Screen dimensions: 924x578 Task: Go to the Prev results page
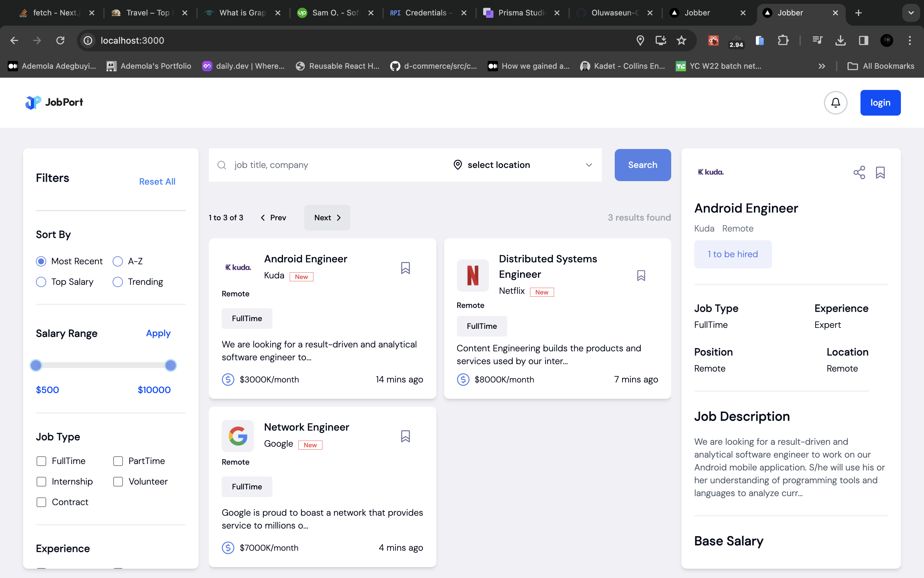point(273,217)
